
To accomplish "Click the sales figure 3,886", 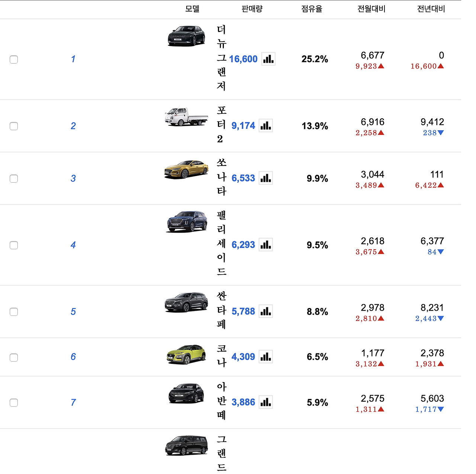I will point(243,402).
